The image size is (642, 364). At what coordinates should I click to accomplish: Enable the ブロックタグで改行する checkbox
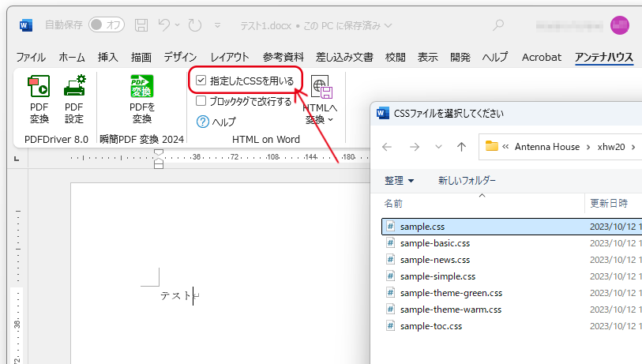201,101
